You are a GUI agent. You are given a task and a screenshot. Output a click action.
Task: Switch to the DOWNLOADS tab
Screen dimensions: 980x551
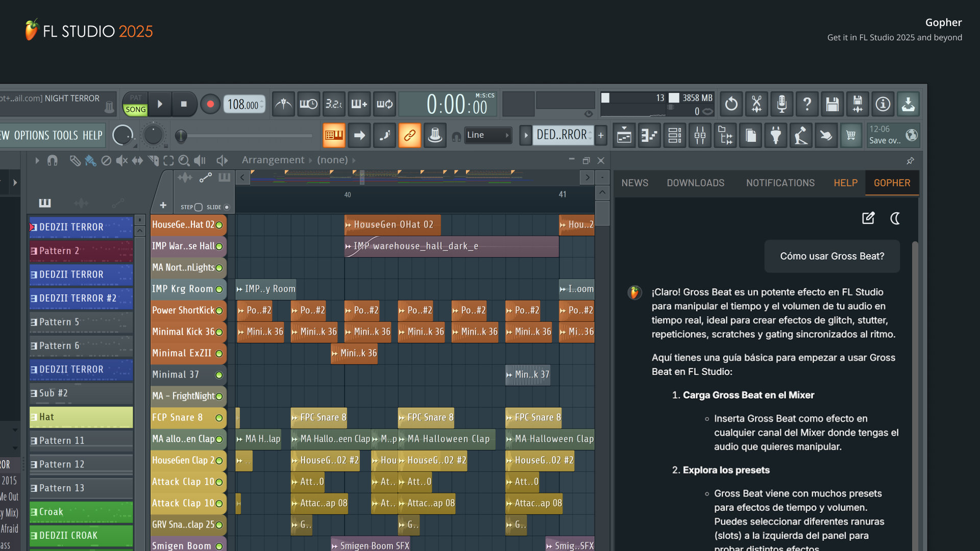(x=696, y=183)
